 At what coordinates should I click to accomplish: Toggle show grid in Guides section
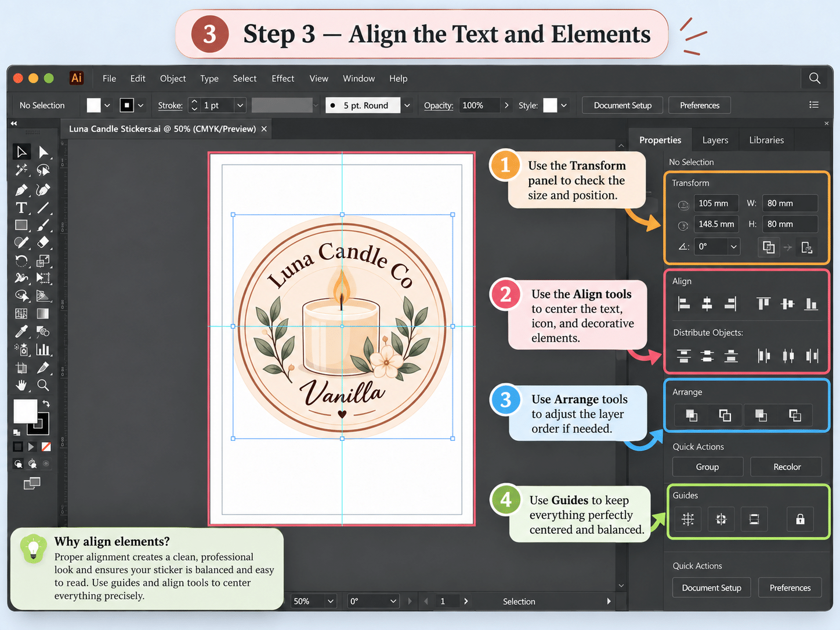(688, 519)
